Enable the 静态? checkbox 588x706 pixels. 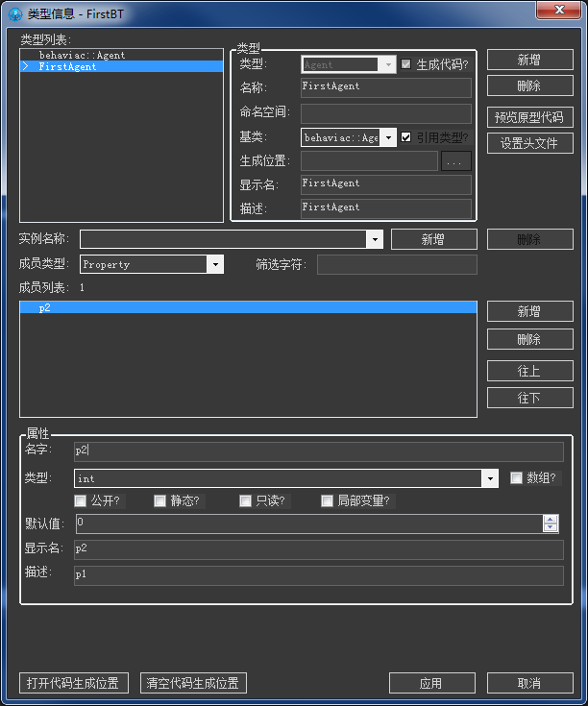click(160, 500)
